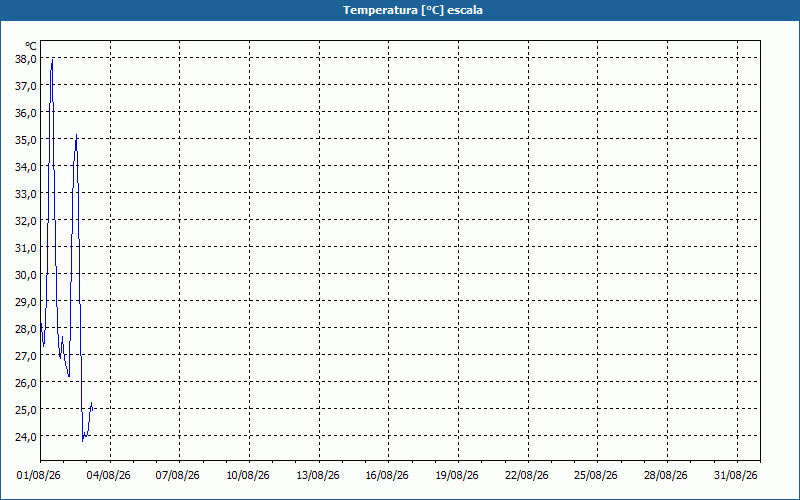Click the 37,0 axis label
The width and height of the screenshot is (800, 500).
(x=26, y=86)
